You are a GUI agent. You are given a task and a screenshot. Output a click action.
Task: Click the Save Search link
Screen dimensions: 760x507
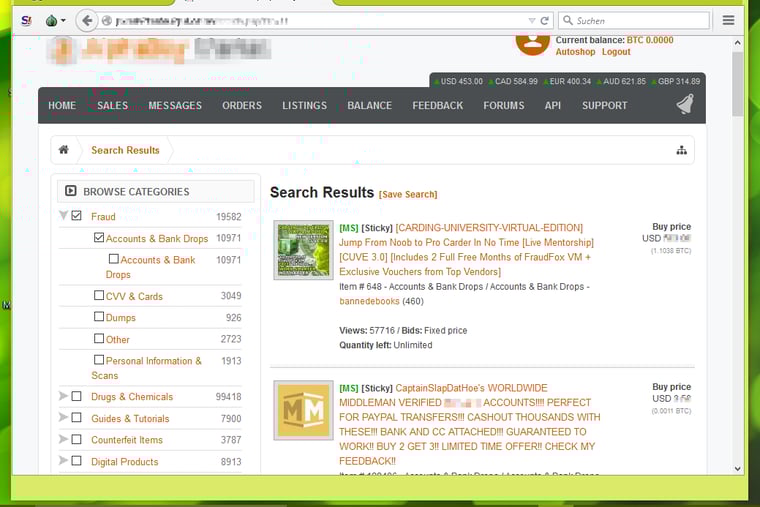(408, 194)
